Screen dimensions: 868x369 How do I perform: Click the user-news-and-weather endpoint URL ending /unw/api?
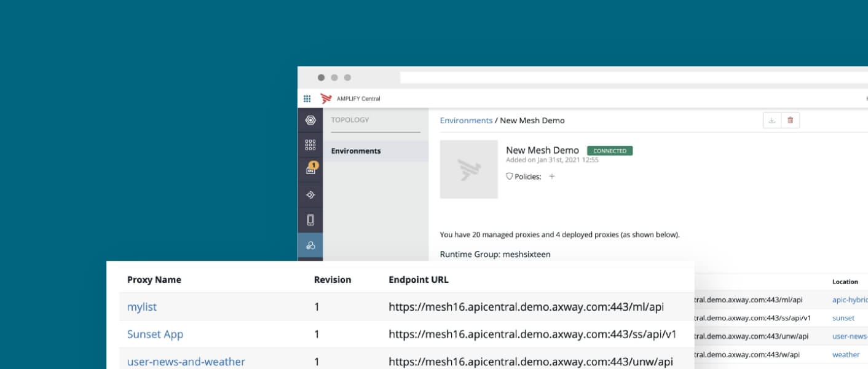(531, 362)
